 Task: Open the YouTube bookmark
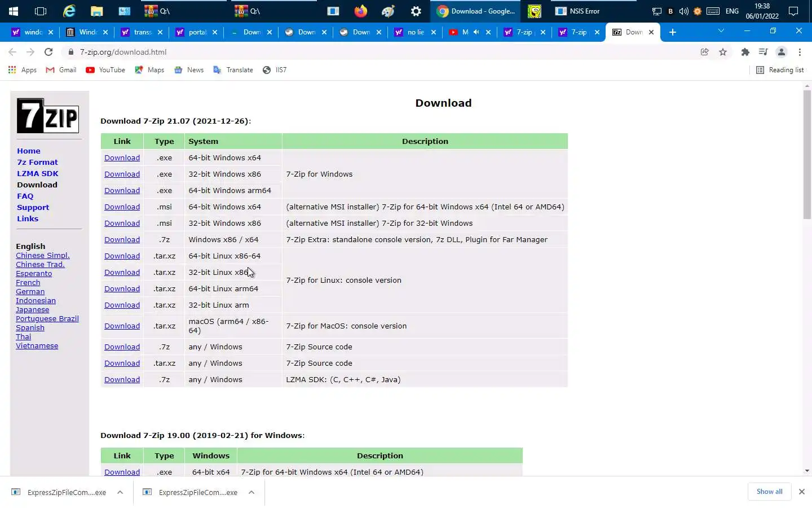click(105, 70)
